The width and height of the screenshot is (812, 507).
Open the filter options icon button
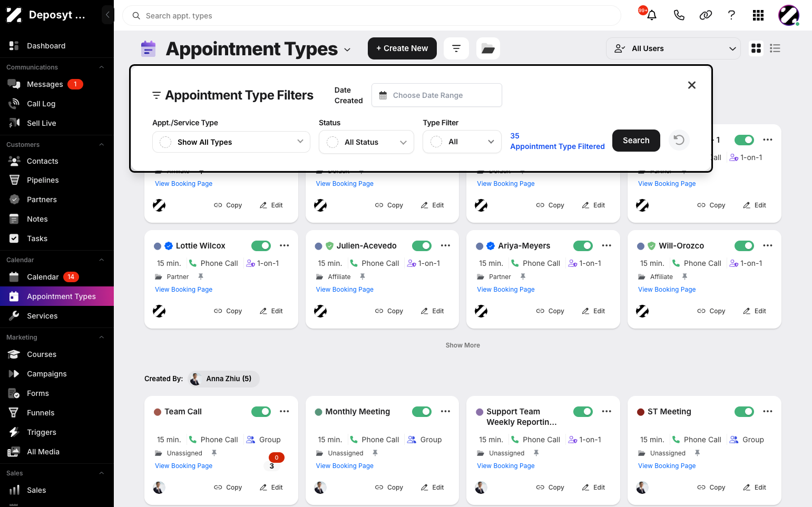456,48
